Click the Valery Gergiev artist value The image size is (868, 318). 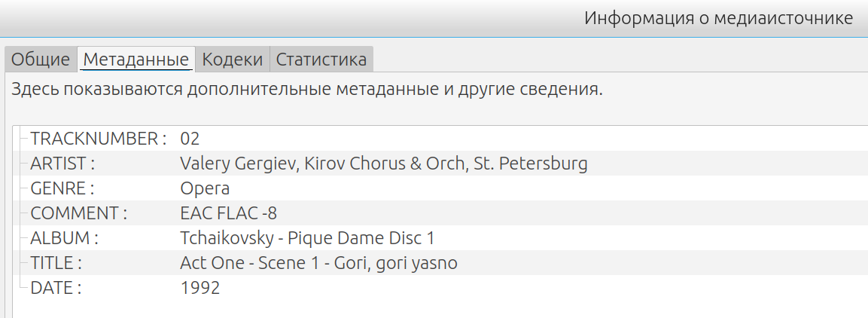click(383, 164)
